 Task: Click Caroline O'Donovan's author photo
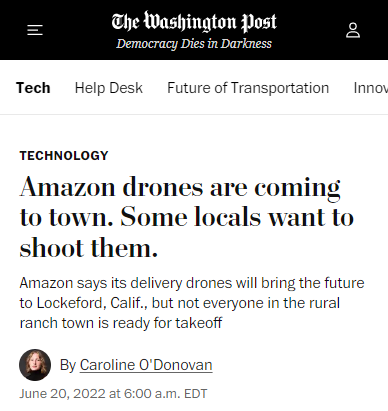(35, 365)
